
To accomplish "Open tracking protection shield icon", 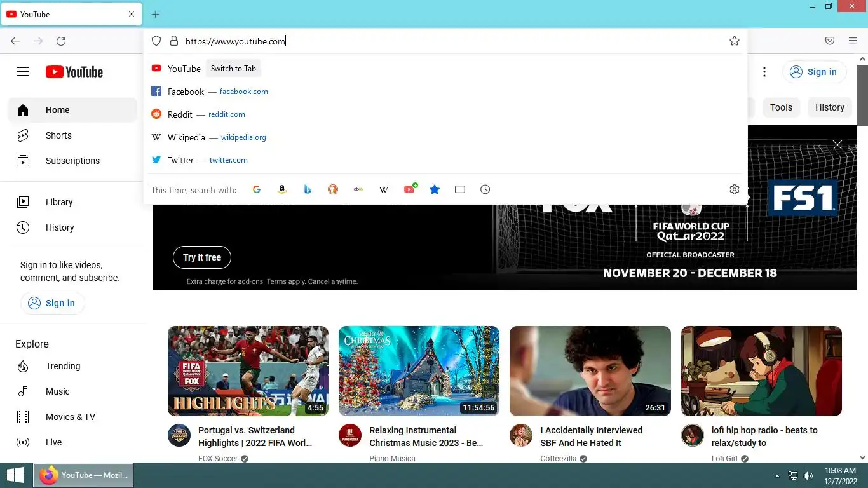I will (156, 41).
